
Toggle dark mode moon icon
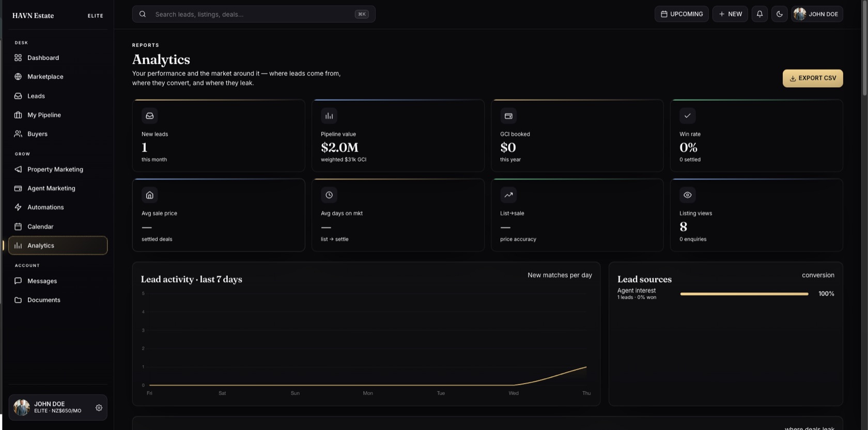point(780,14)
